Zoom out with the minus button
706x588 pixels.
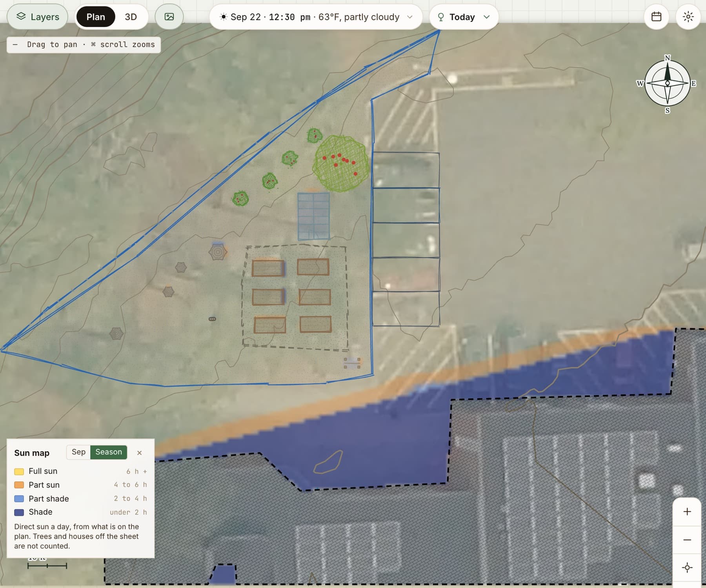(687, 540)
